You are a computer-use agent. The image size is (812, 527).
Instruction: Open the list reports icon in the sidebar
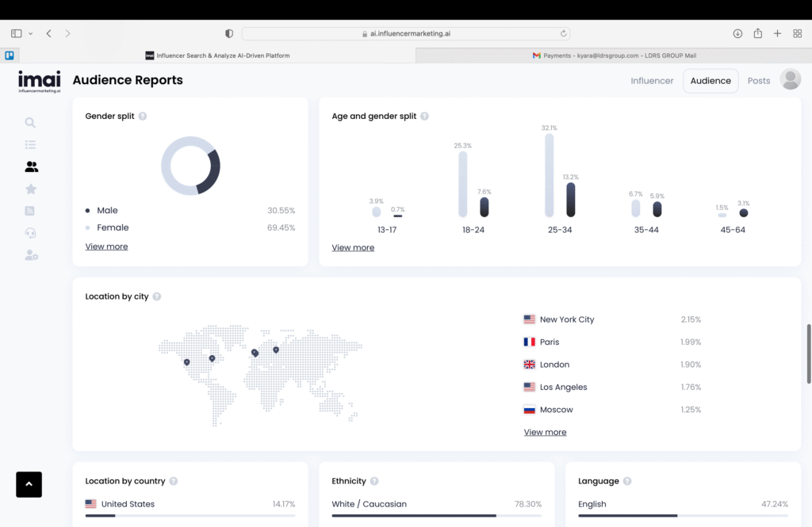[30, 144]
